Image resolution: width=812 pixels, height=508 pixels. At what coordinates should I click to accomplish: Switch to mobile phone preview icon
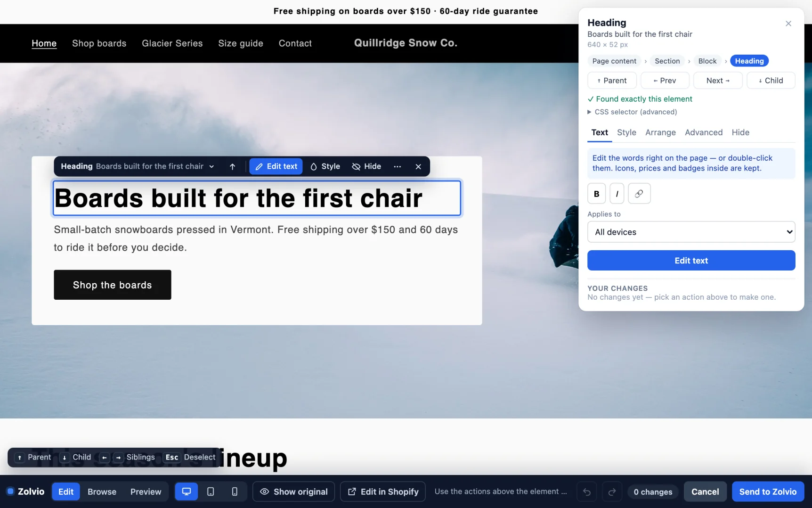click(x=235, y=492)
